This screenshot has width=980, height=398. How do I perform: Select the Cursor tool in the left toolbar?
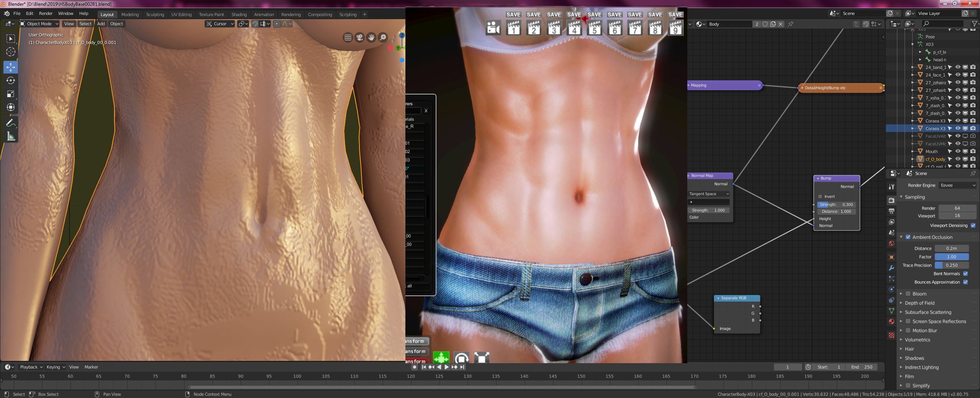(x=11, y=52)
